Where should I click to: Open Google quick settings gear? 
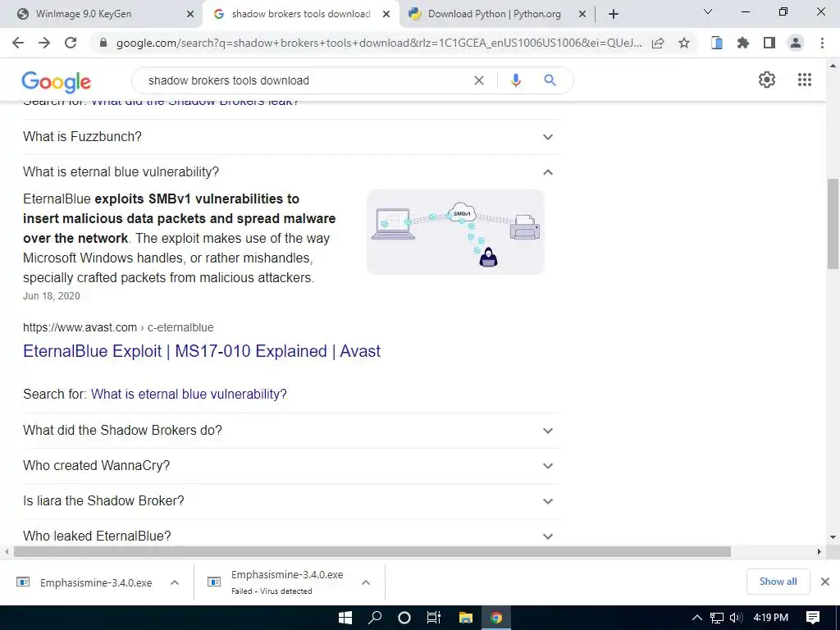pyautogui.click(x=767, y=80)
